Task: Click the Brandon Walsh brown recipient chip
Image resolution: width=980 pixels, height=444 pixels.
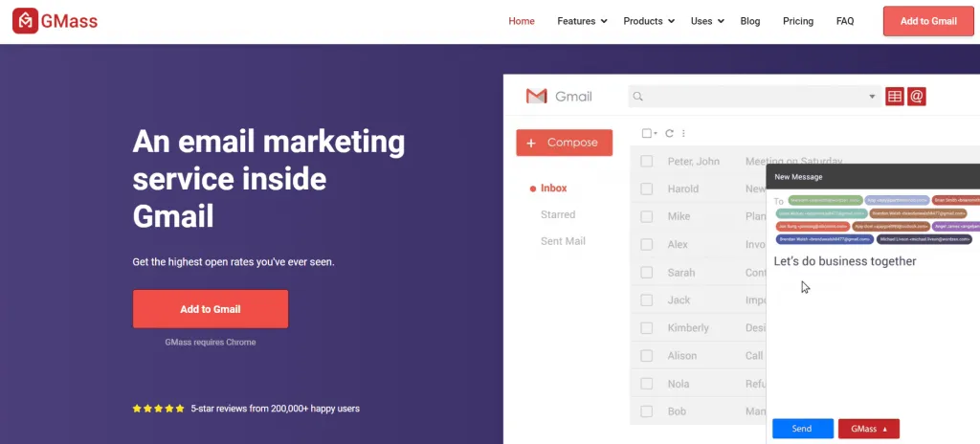Action: 918,213
